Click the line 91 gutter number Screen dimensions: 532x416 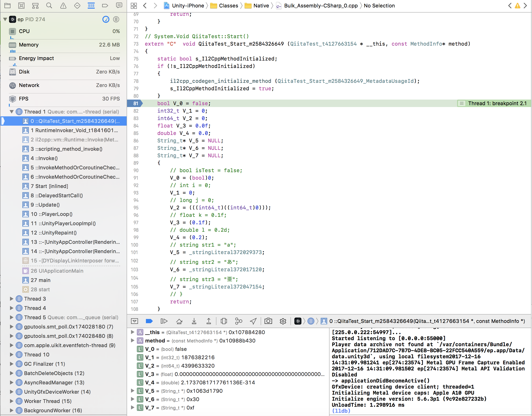(136, 178)
